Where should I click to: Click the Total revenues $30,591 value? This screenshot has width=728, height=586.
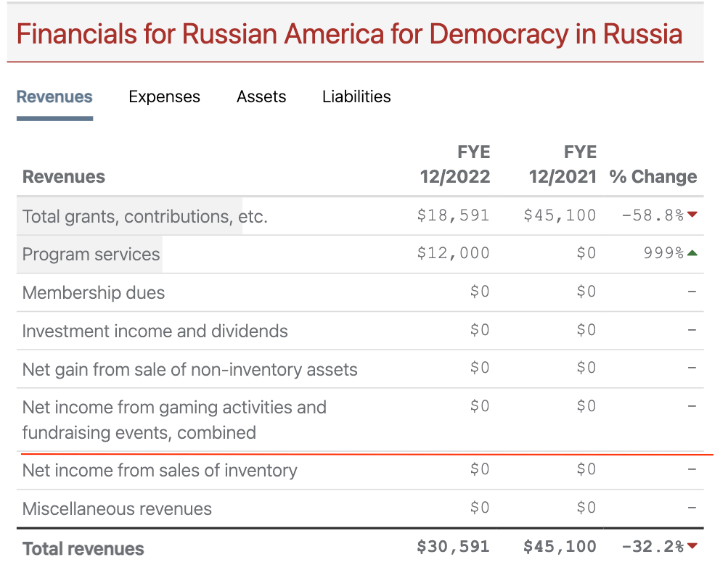[x=453, y=547]
